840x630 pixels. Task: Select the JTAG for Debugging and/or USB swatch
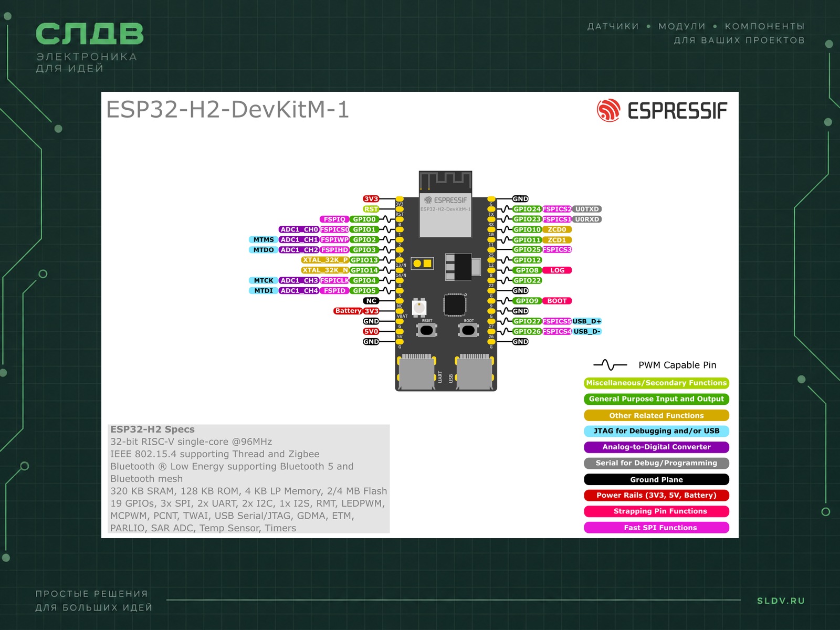click(656, 431)
